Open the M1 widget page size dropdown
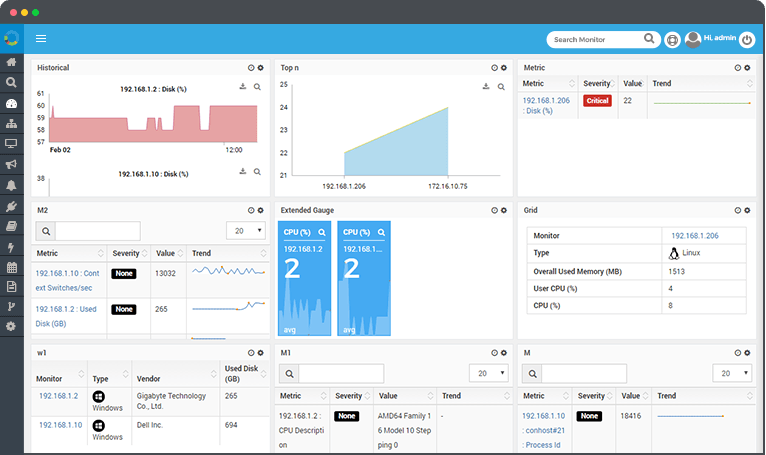The height and width of the screenshot is (455, 766). 489,373
